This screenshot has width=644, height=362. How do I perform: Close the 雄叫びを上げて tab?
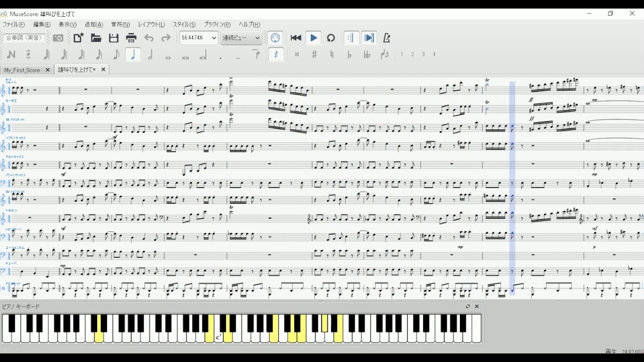103,70
